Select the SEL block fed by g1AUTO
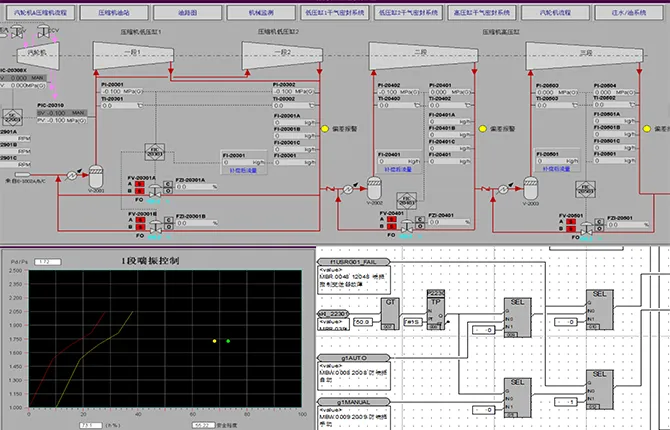The height and width of the screenshot is (430, 670). click(517, 317)
